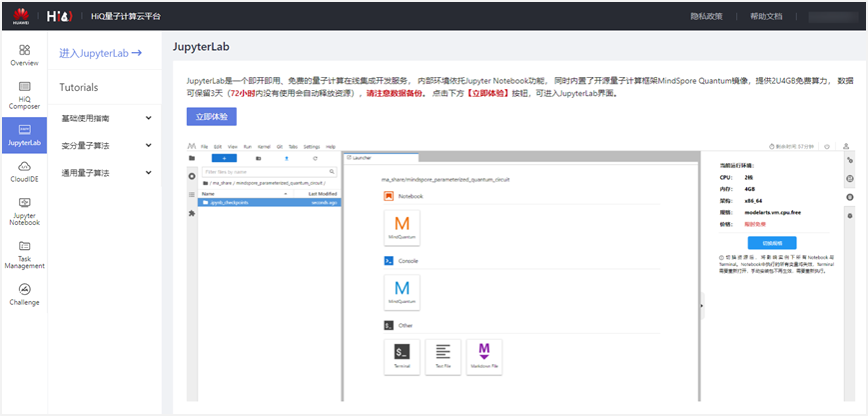Open the Terminal launcher tile
Image resolution: width=868 pixels, height=416 pixels.
(402, 357)
